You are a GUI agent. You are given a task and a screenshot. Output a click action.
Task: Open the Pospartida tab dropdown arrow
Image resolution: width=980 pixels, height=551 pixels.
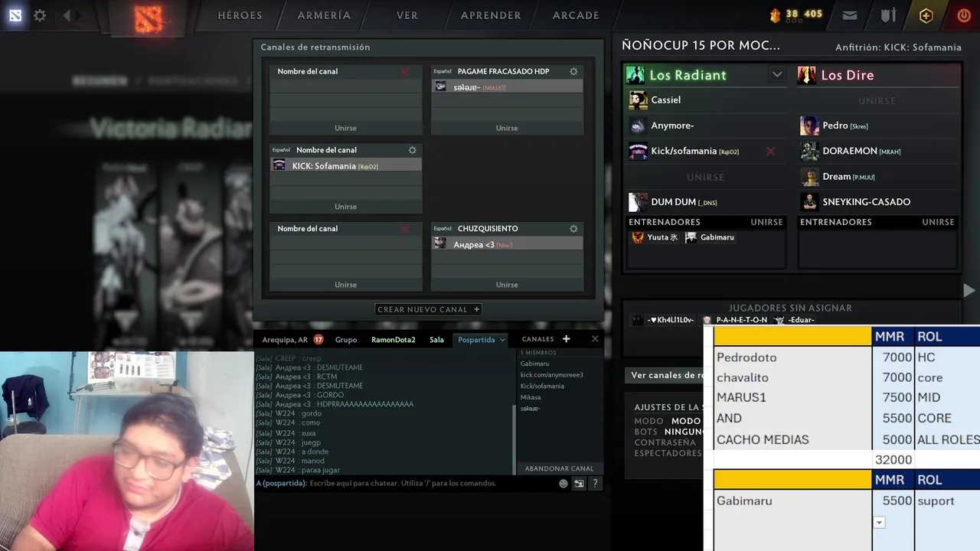pyautogui.click(x=502, y=340)
